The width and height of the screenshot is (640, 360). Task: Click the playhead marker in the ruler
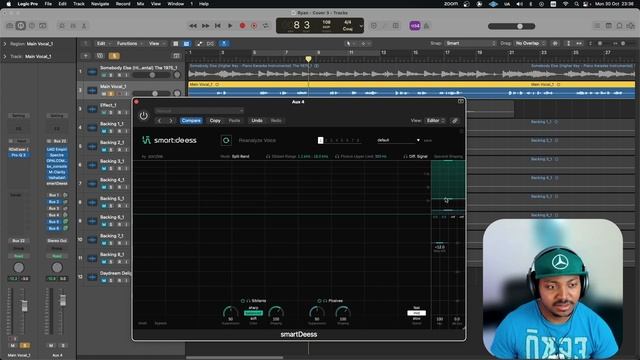[308, 59]
